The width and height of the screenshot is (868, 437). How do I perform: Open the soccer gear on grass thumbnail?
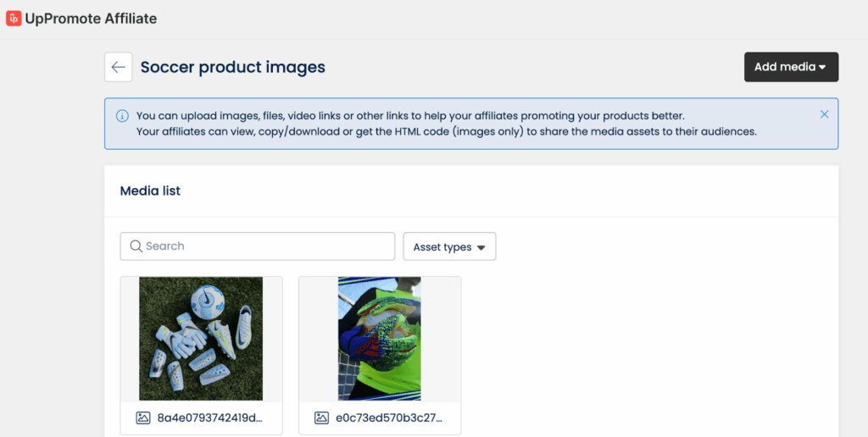[x=201, y=339]
